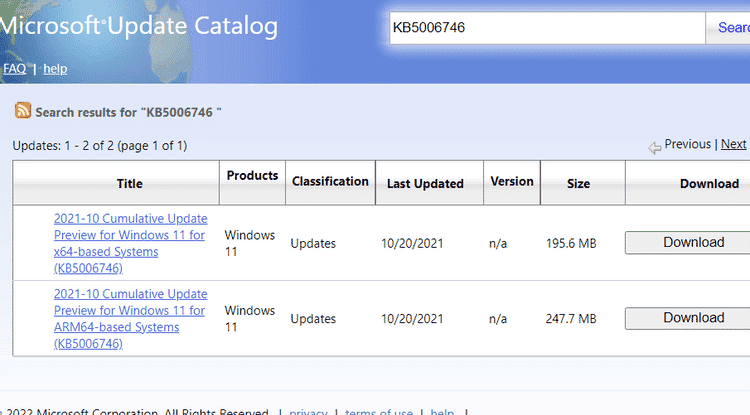Open the terms of use footer link
Viewport: 750px width, 415px height.
coord(379,412)
